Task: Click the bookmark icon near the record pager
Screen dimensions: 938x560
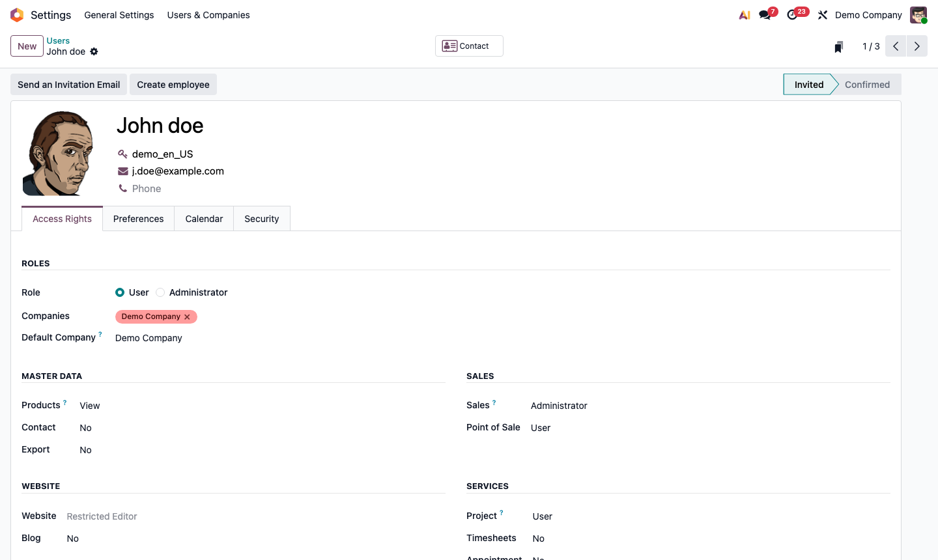Action: point(838,46)
